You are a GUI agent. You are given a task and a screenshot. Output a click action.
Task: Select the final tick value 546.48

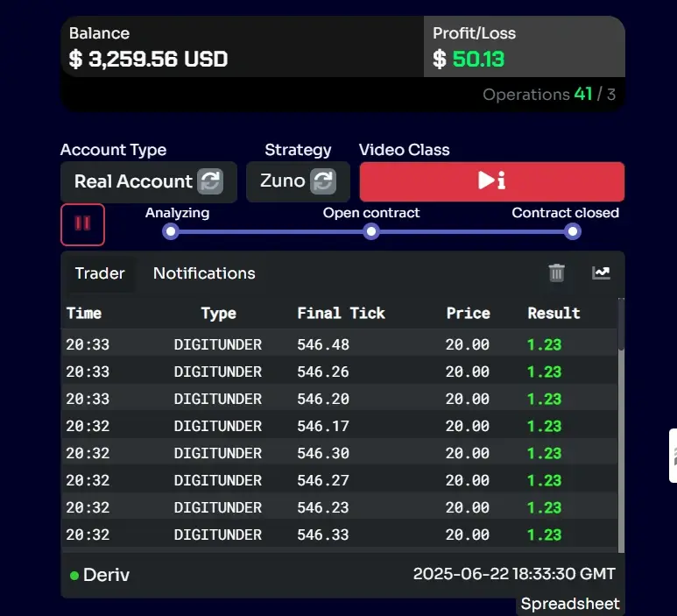pos(323,344)
